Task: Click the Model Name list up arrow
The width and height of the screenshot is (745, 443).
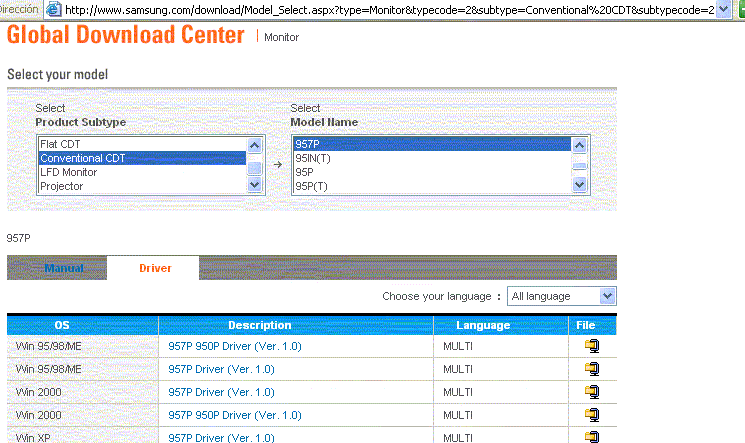Action: tap(579, 145)
